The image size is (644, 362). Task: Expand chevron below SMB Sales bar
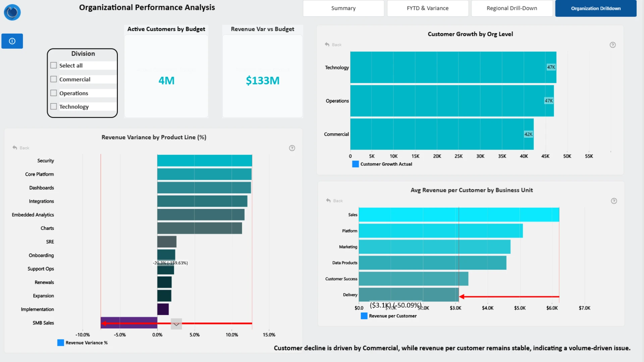coord(176,324)
